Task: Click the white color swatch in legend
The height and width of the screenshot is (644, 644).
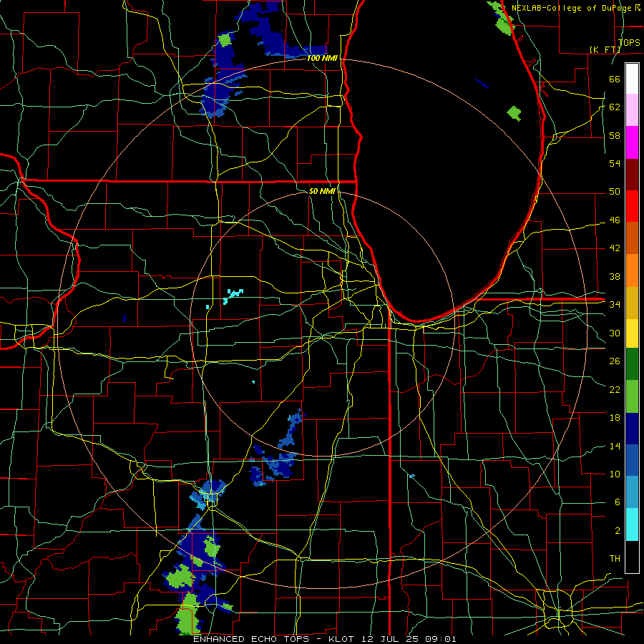Action: [632, 79]
